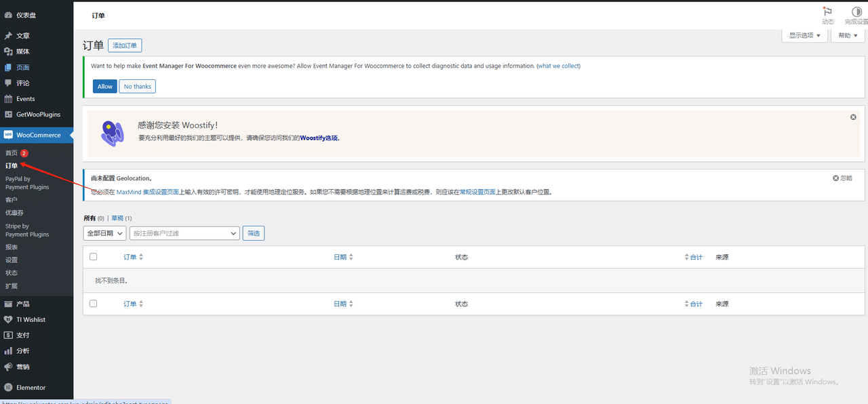The height and width of the screenshot is (404, 868).
Task: Sort by 日期 arrows in table footer
Action: click(351, 304)
